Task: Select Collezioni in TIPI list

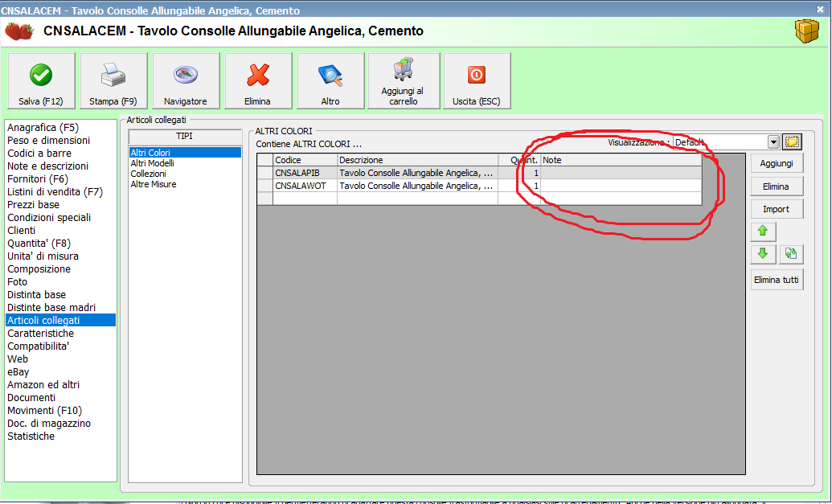Action: click(x=185, y=174)
